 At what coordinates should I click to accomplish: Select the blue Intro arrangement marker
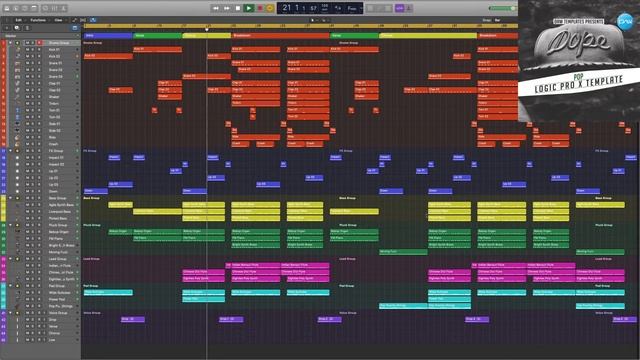coord(108,36)
